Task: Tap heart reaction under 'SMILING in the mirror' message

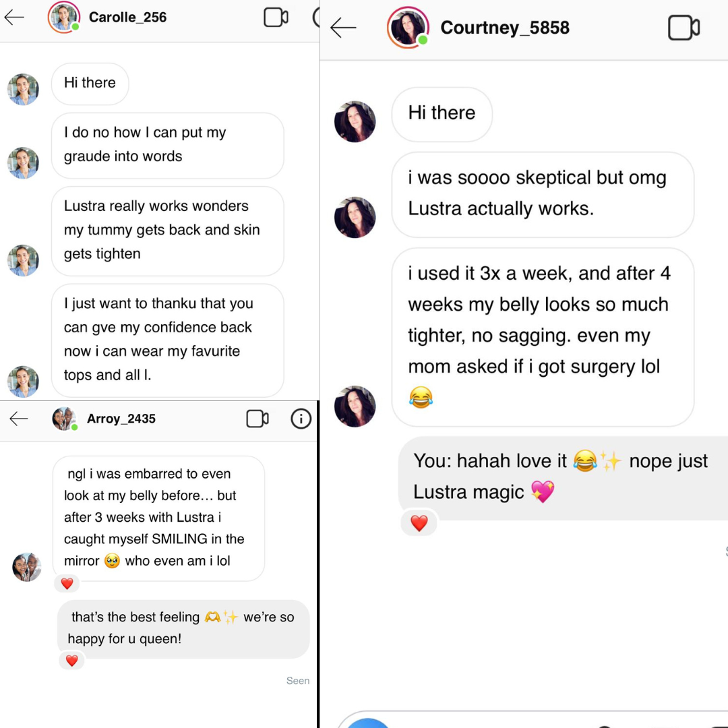Action: pos(67,584)
